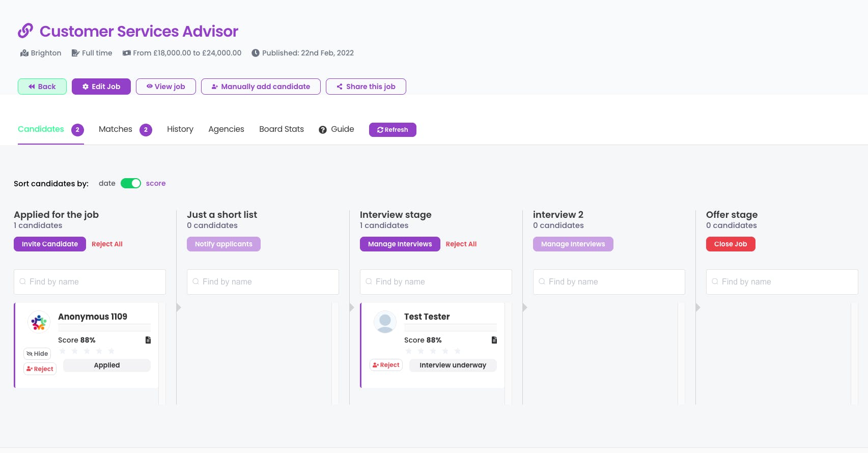Image resolution: width=868 pixels, height=453 pixels.
Task: Click Interview underway status on Test Tester
Action: 453,365
